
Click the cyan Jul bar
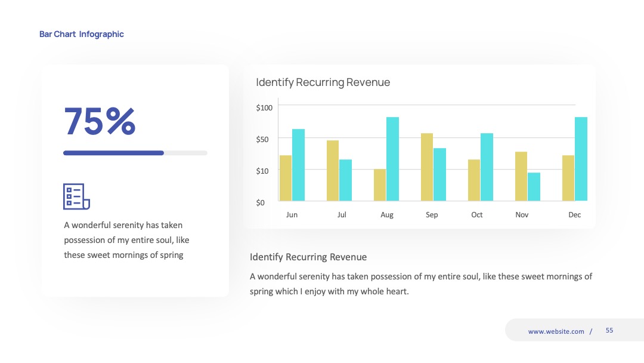pyautogui.click(x=345, y=180)
